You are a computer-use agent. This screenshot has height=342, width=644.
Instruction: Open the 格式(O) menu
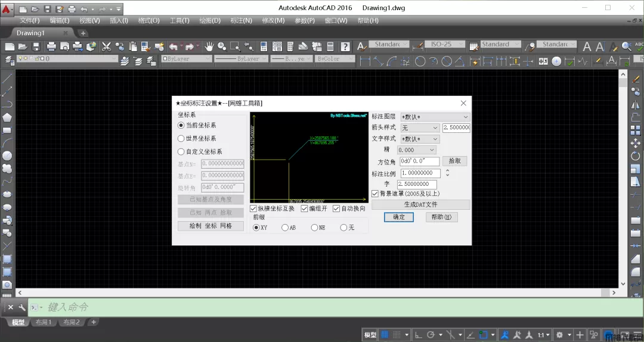[148, 20]
